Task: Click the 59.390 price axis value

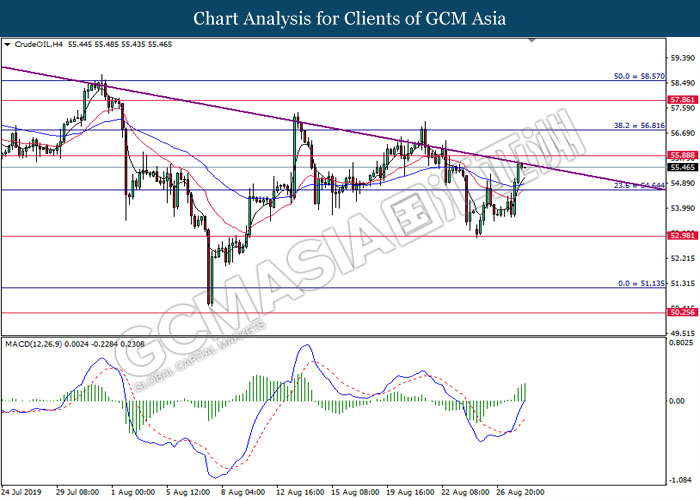Action: pos(683,58)
